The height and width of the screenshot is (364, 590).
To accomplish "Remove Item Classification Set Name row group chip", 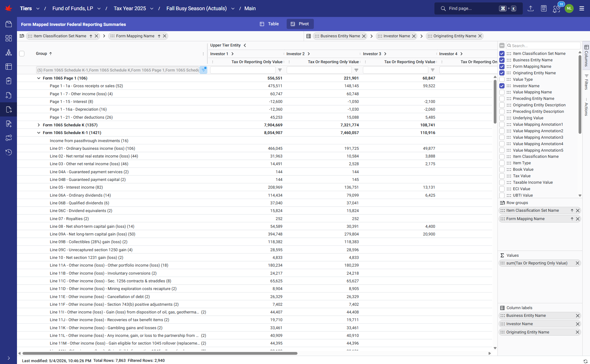I will click(97, 36).
